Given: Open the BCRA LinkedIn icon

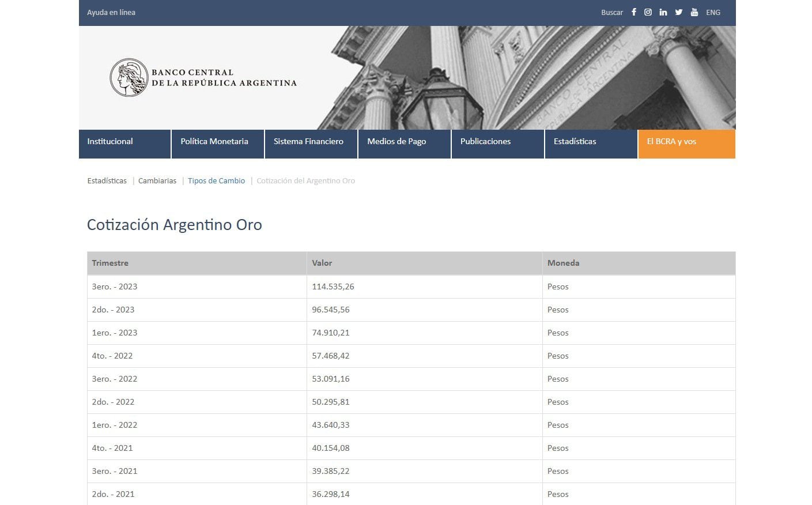Looking at the screenshot, I should point(663,12).
